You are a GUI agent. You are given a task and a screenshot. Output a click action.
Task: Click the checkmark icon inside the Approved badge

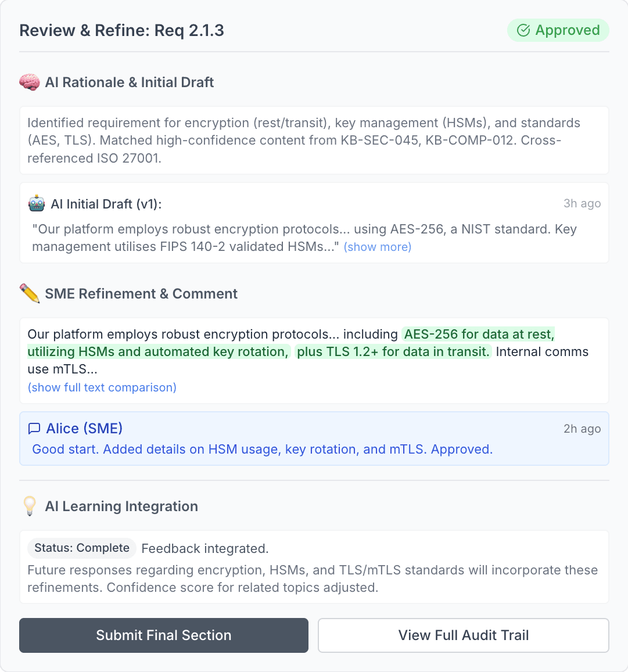523,30
